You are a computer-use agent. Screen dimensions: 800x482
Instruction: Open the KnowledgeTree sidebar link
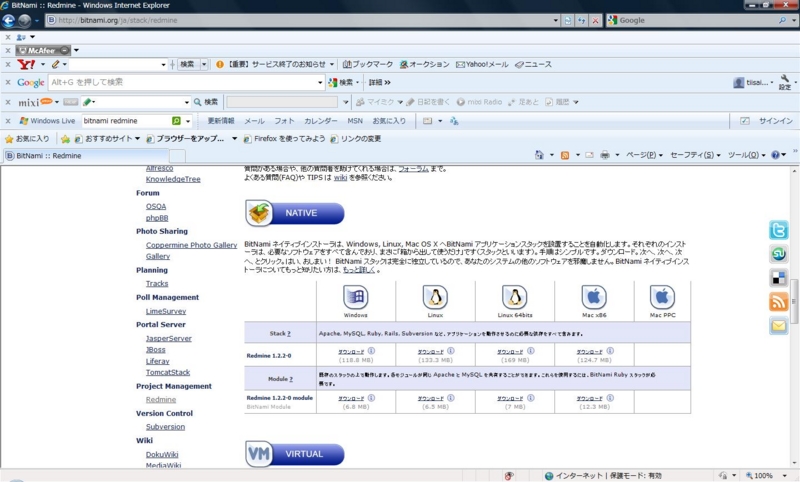tap(173, 179)
